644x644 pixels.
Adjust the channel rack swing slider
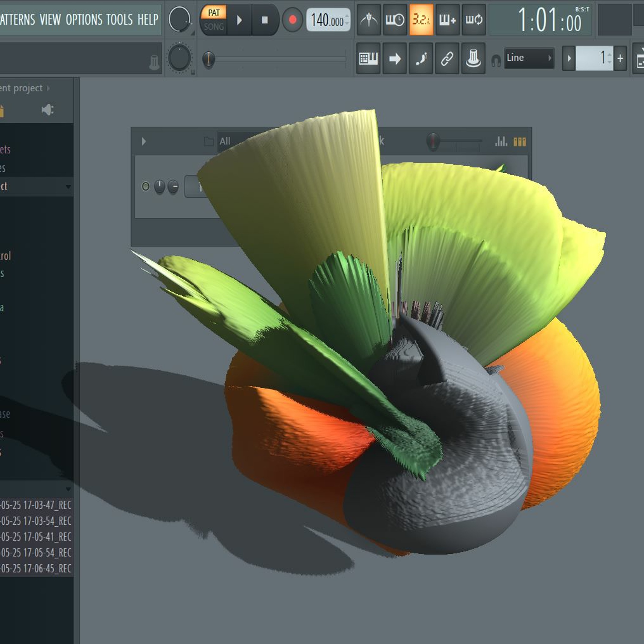433,141
